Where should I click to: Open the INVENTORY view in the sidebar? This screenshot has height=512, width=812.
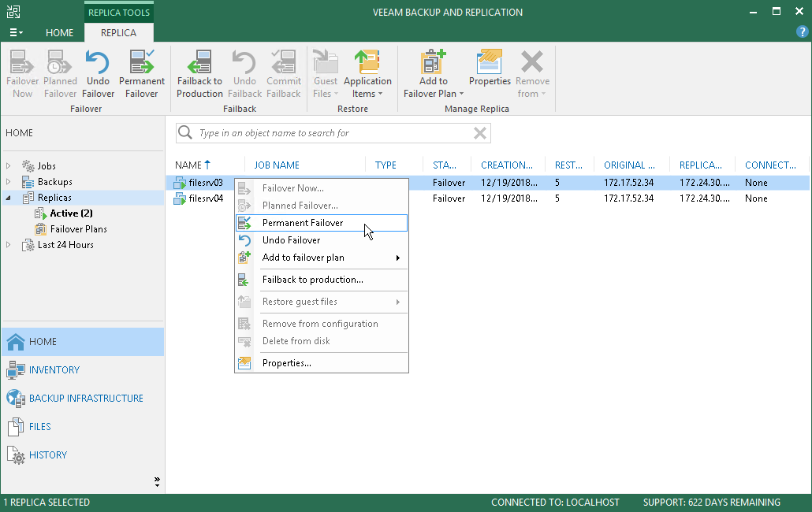pyautogui.click(x=83, y=369)
